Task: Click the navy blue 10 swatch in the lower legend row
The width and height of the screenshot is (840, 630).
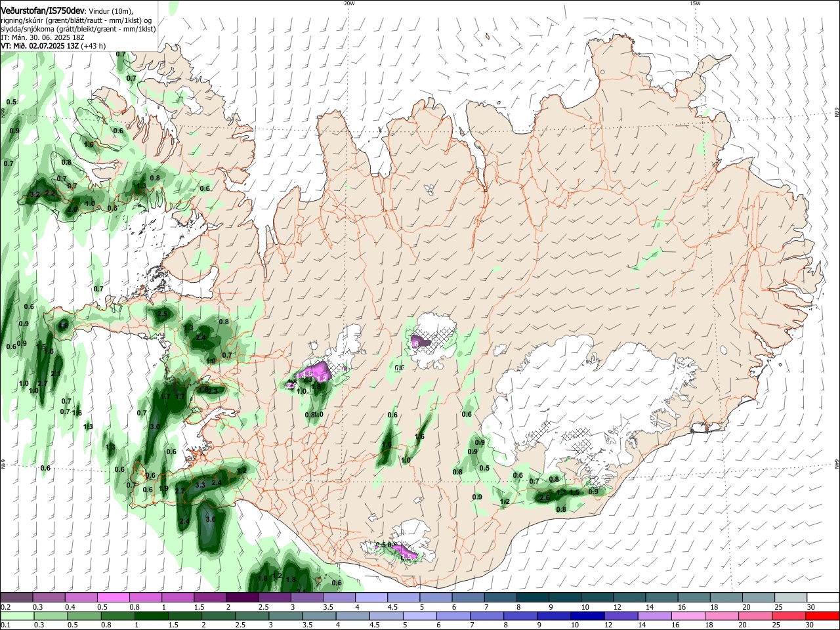Action: click(x=587, y=616)
